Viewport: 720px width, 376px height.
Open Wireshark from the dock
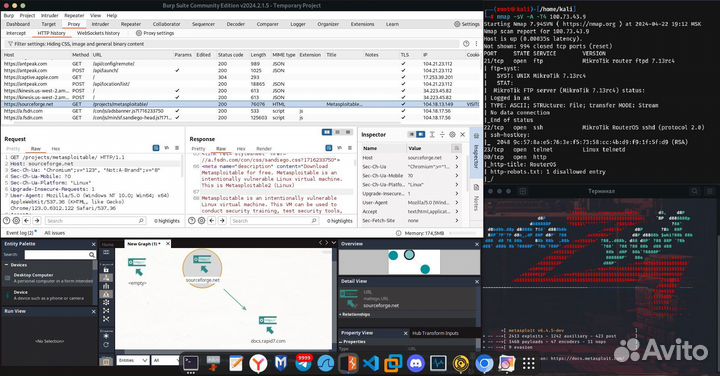tap(326, 364)
